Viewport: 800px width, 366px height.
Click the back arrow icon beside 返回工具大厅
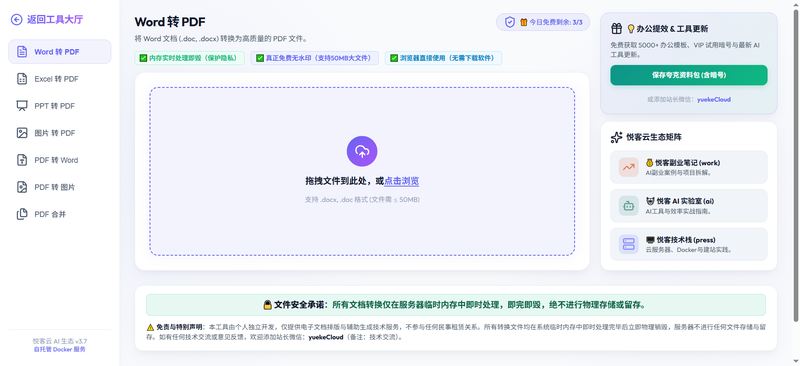[x=16, y=20]
